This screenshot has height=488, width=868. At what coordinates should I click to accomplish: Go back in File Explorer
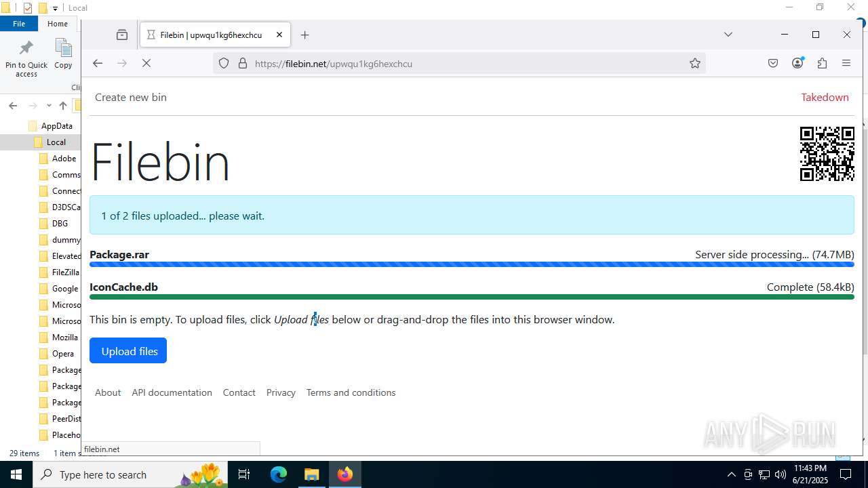[x=13, y=106]
